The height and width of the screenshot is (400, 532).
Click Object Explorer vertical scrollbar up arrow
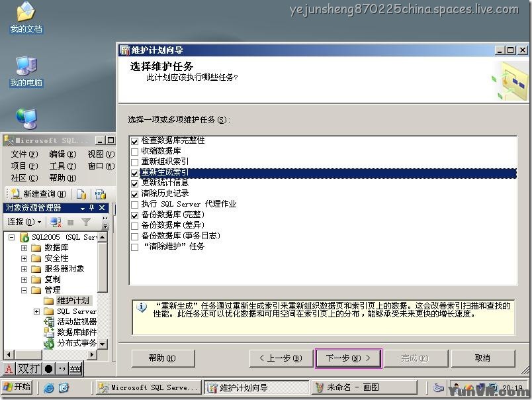103,236
